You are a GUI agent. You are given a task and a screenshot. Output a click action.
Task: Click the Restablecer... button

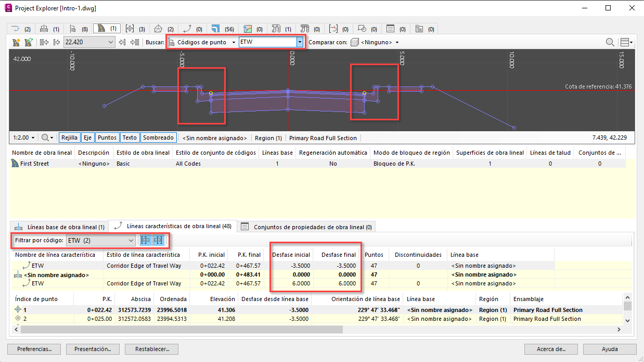tap(151, 349)
